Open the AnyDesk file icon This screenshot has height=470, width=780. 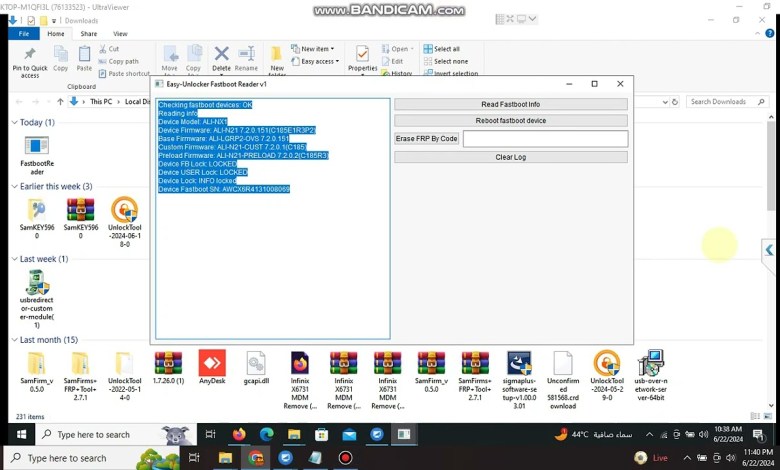click(212, 364)
